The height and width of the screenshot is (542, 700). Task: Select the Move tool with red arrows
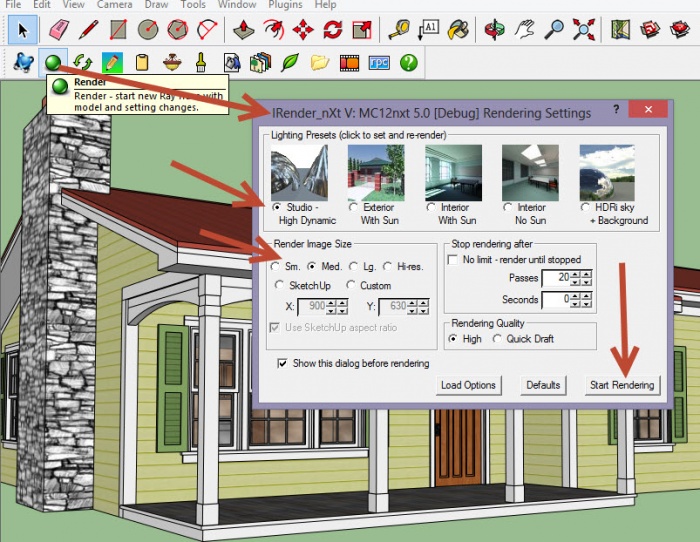(x=303, y=30)
